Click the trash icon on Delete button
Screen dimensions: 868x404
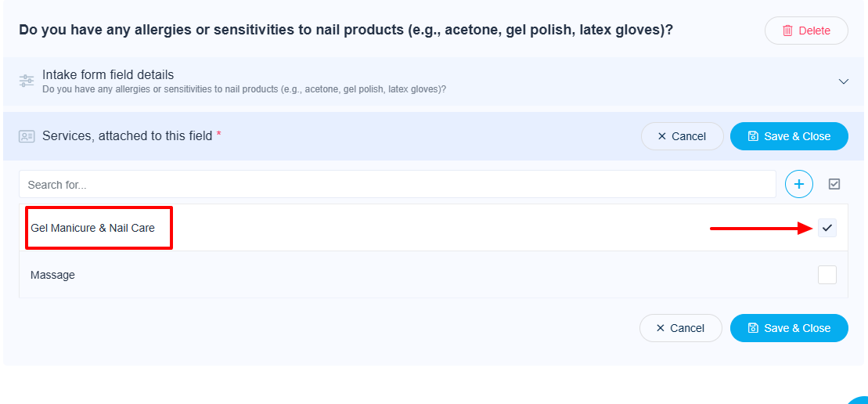787,31
